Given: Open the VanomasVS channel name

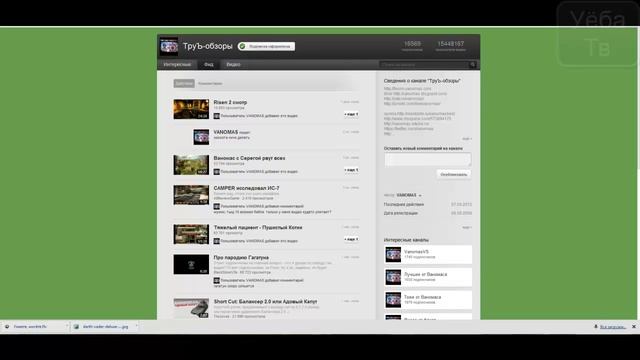Looking at the screenshot, I should pyautogui.click(x=416, y=252).
